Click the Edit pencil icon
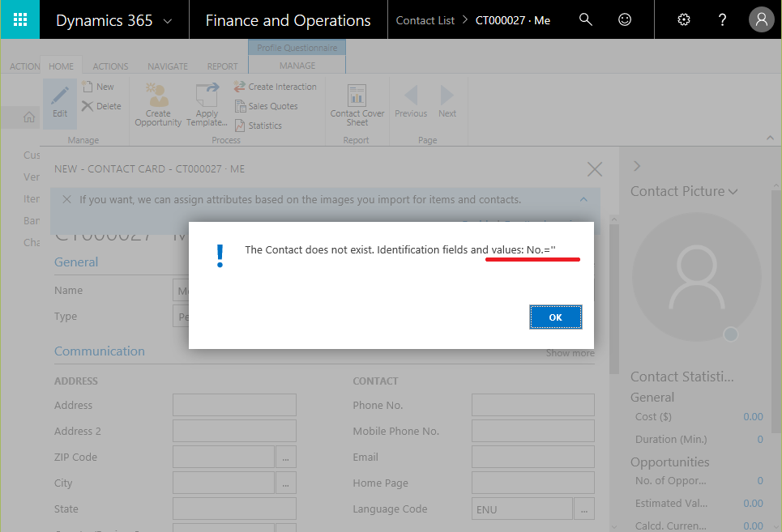This screenshot has width=782, height=532. (x=60, y=96)
